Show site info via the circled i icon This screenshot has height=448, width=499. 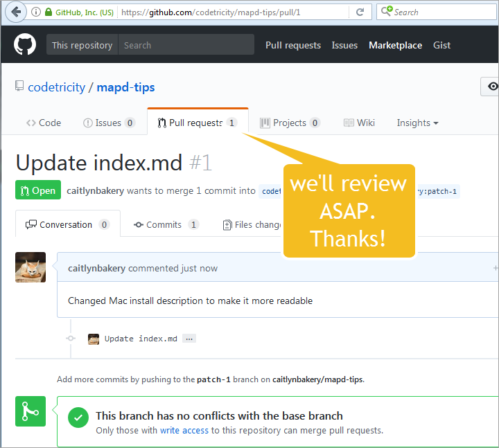(x=36, y=12)
